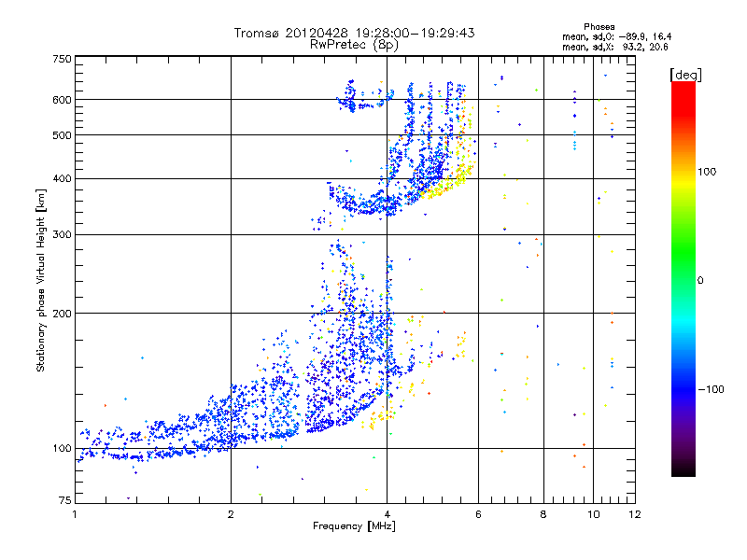Click the x-axis tick label '8'

543,514
